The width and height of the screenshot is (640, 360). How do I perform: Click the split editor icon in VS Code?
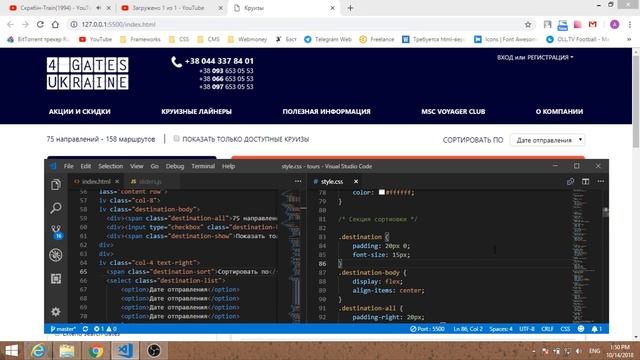[585, 181]
